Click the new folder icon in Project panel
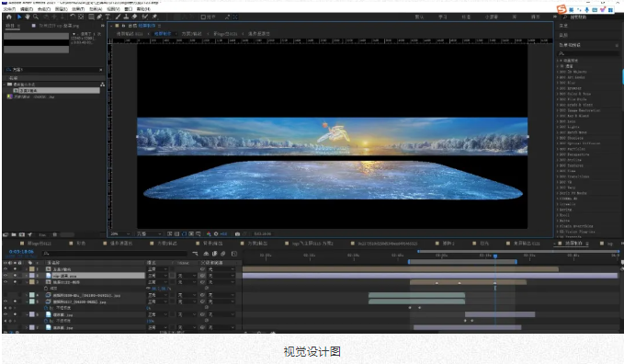 (14, 234)
